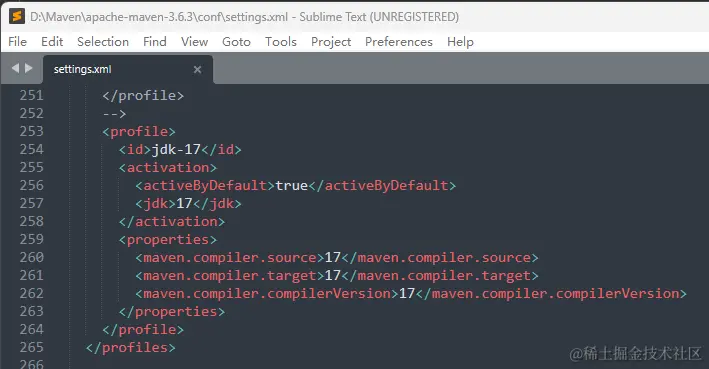Open the Help menu
The height and width of the screenshot is (369, 709).
(x=460, y=42)
